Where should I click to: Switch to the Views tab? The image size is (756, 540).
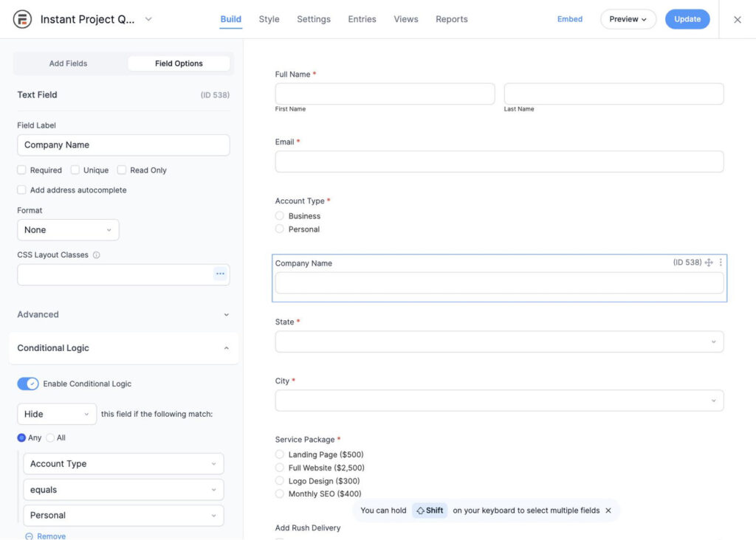click(x=405, y=19)
